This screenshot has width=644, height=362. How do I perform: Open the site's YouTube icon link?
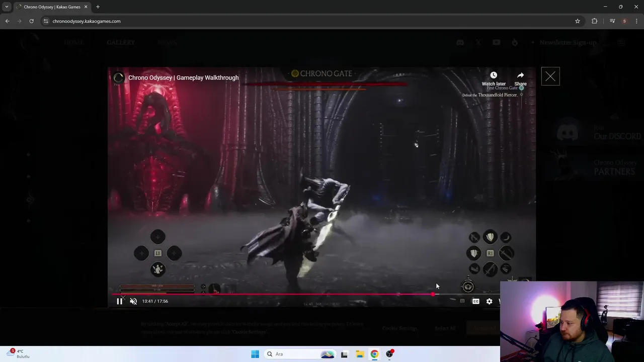[x=497, y=42]
